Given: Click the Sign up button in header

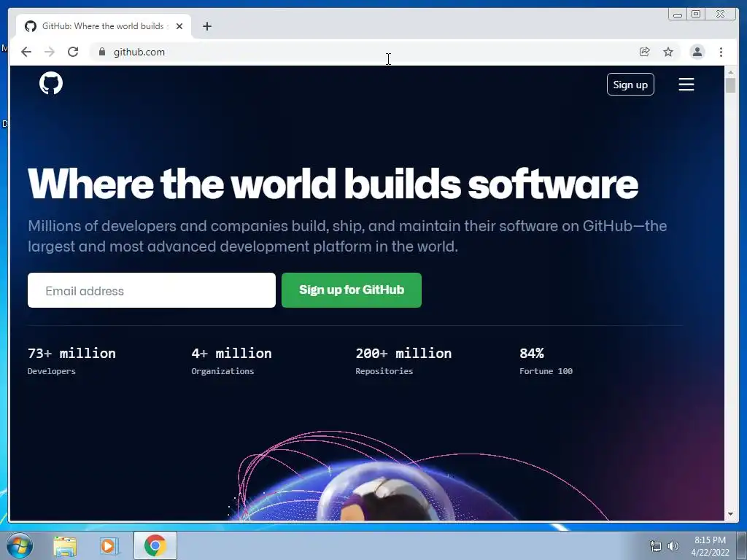Looking at the screenshot, I should 630,85.
